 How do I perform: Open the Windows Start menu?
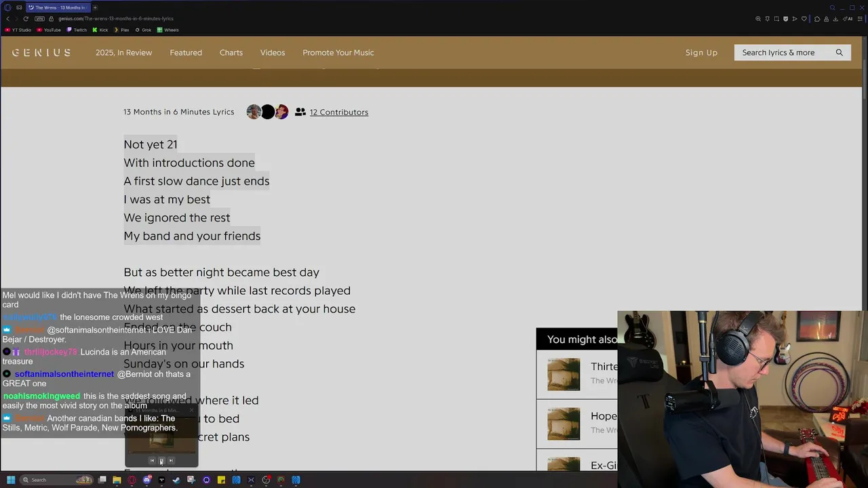pos(11,480)
